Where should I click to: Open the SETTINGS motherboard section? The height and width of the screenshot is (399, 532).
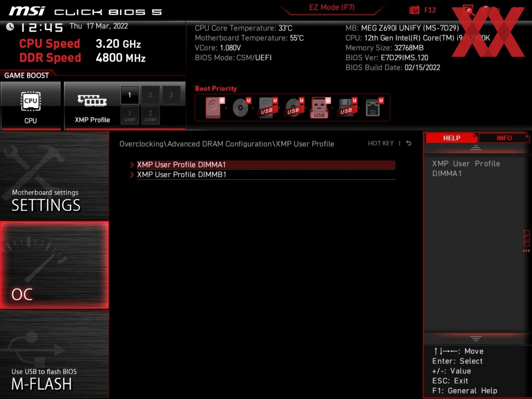click(54, 176)
